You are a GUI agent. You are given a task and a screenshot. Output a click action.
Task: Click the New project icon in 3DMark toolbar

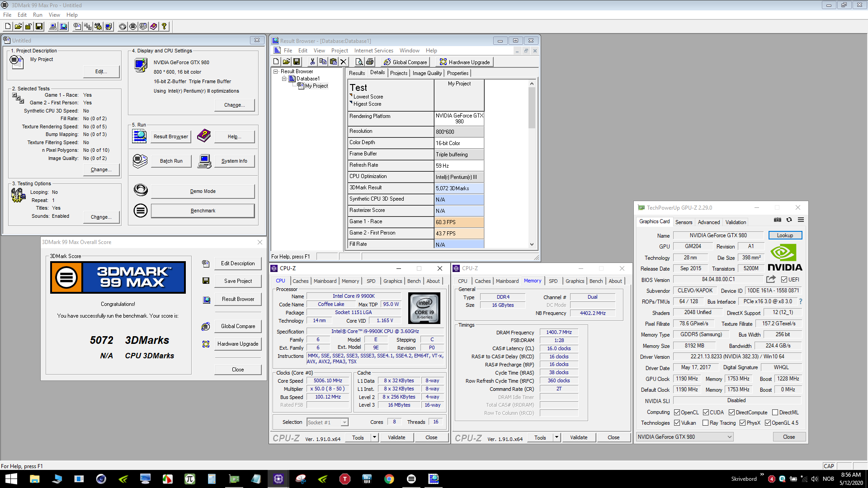[8, 27]
